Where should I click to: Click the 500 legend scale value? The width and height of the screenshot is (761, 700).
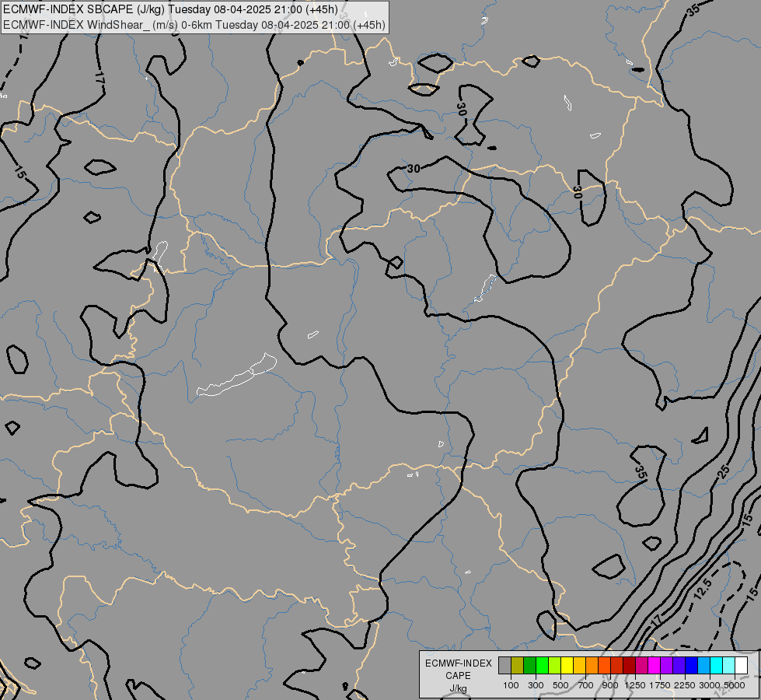click(x=560, y=685)
